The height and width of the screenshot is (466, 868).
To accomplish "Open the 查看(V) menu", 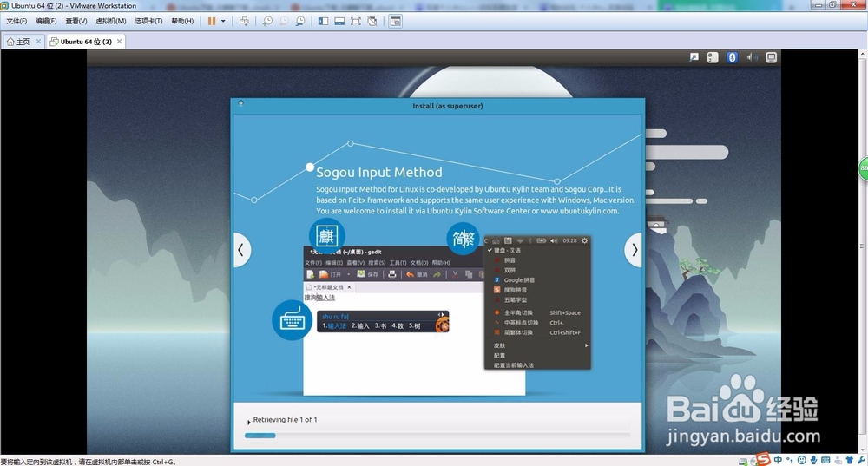I will coord(76,21).
